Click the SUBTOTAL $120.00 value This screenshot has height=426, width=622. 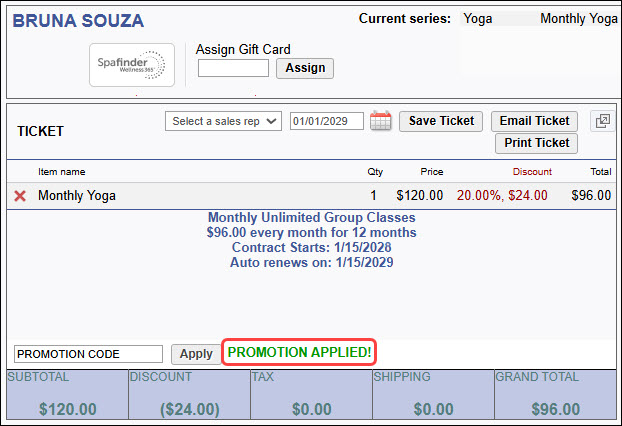click(x=67, y=409)
